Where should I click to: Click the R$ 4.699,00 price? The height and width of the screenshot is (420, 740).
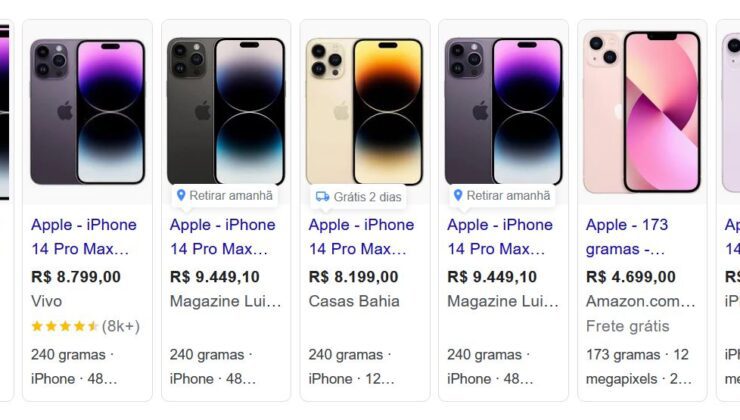(631, 277)
